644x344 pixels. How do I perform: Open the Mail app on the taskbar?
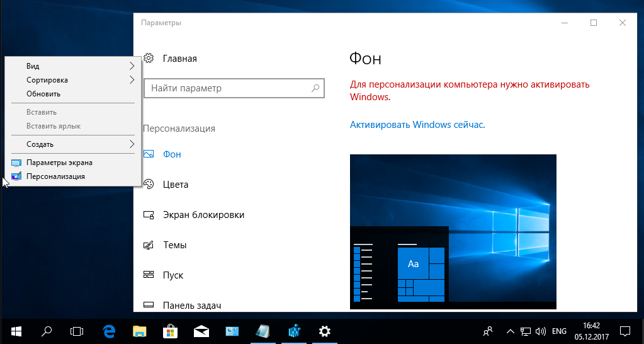[201, 331]
